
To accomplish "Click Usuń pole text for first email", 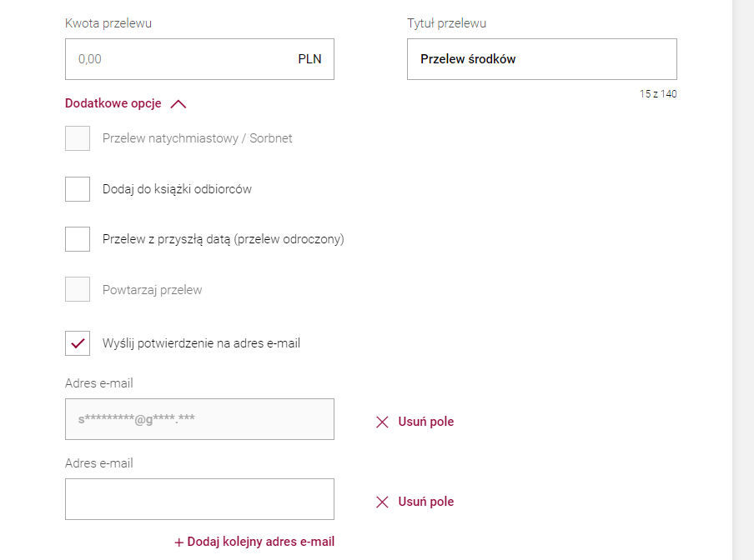I will pyautogui.click(x=425, y=422).
